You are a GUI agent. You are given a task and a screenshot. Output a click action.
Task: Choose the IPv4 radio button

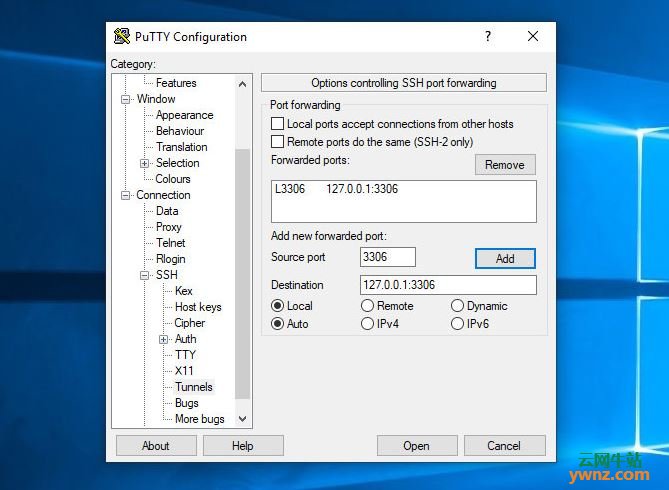pos(367,324)
